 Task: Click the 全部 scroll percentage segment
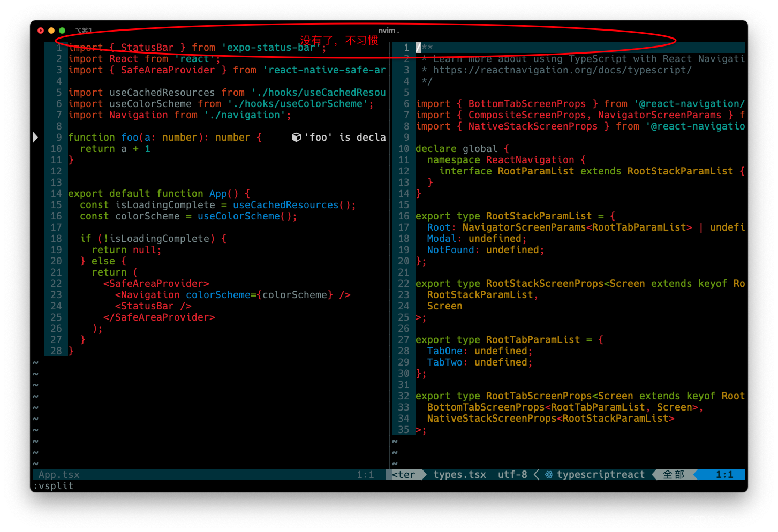tap(674, 475)
